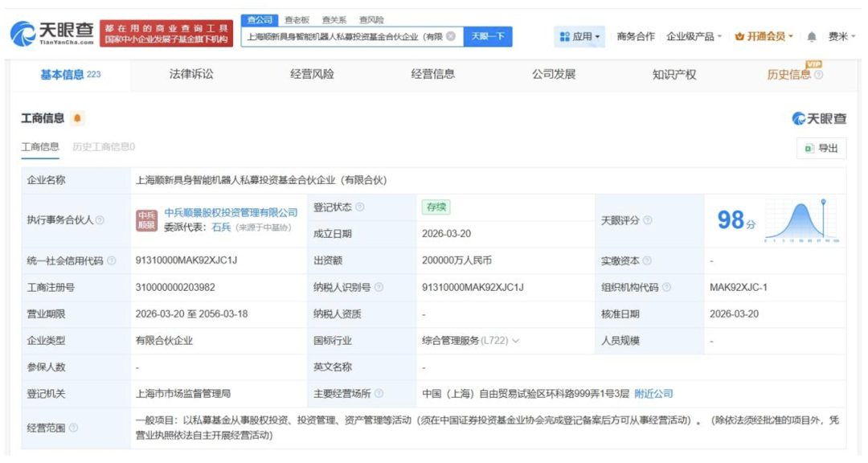This screenshot has width=868, height=463.
Task: Click the orange bell beside 工商信息
Action: pyautogui.click(x=77, y=118)
